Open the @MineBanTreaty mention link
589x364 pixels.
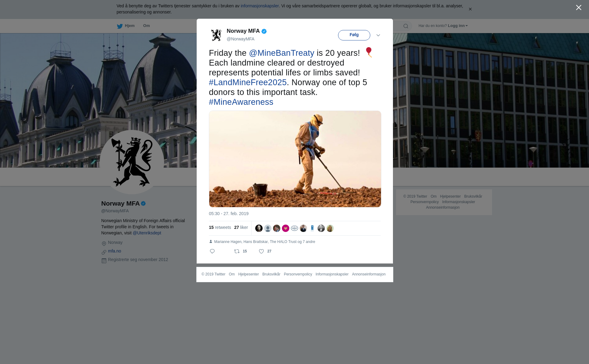click(x=282, y=53)
